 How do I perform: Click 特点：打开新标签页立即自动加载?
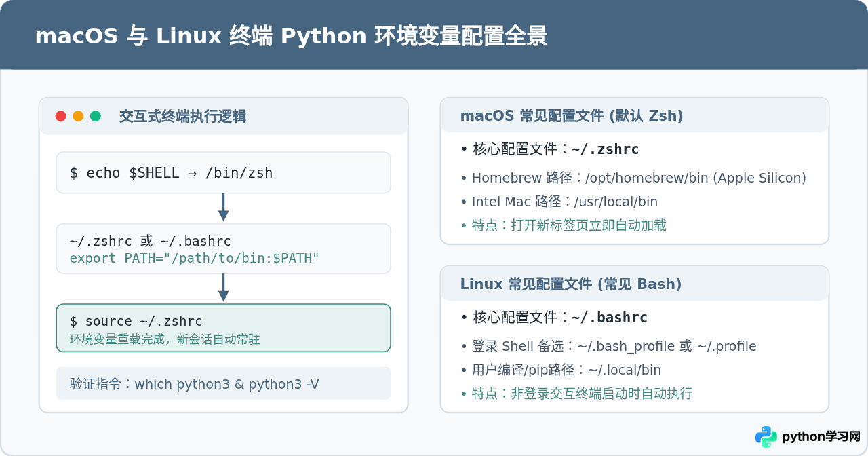(563, 225)
